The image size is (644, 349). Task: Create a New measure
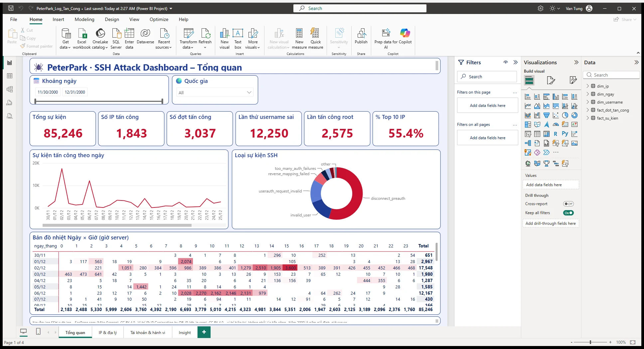coord(299,39)
